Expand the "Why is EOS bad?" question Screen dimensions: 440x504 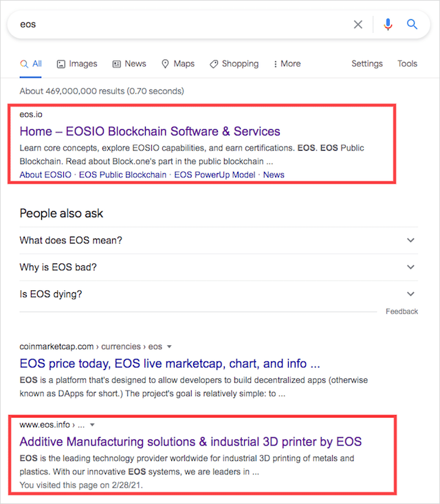click(x=411, y=267)
